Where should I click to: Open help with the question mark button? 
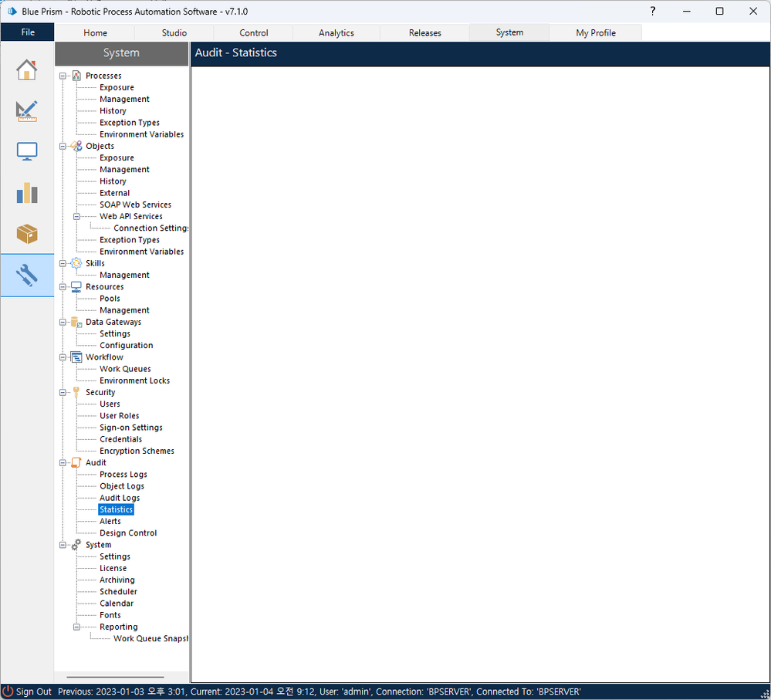coord(652,12)
